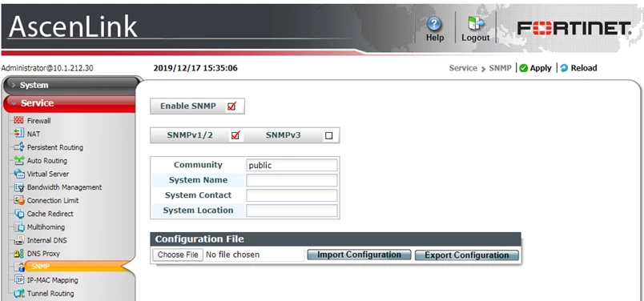
Task: Open Multihoming page
Action: 46,227
